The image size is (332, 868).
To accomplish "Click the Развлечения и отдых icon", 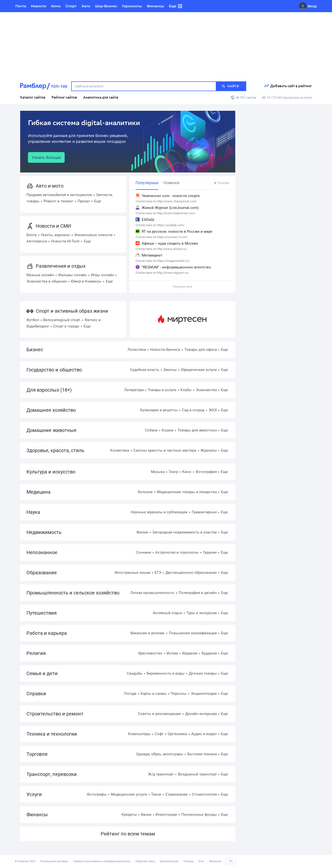I will click(30, 266).
